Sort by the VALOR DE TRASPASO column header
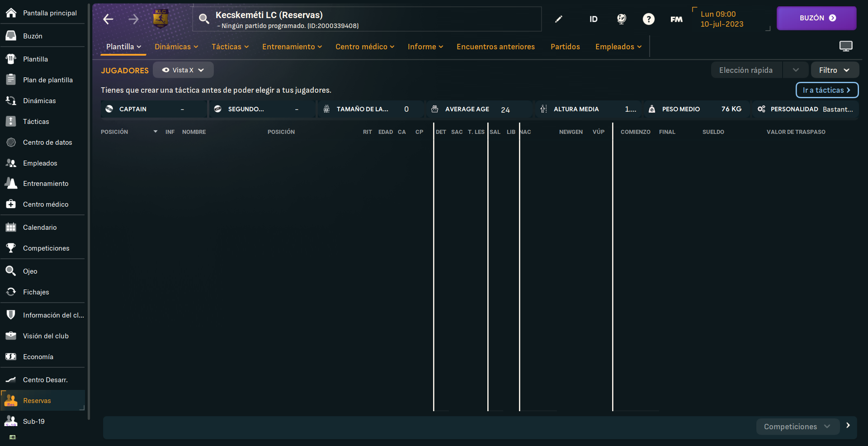The image size is (868, 446). (796, 132)
